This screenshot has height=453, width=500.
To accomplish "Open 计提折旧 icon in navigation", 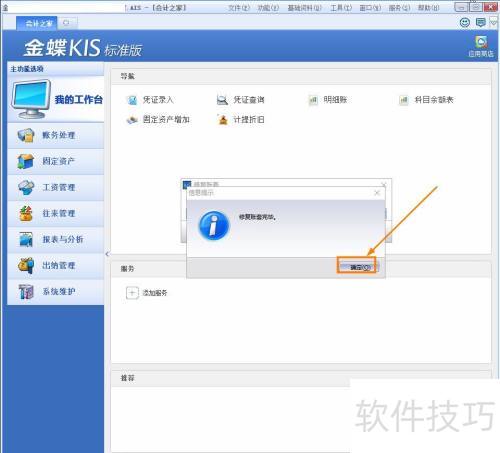I will [x=223, y=119].
